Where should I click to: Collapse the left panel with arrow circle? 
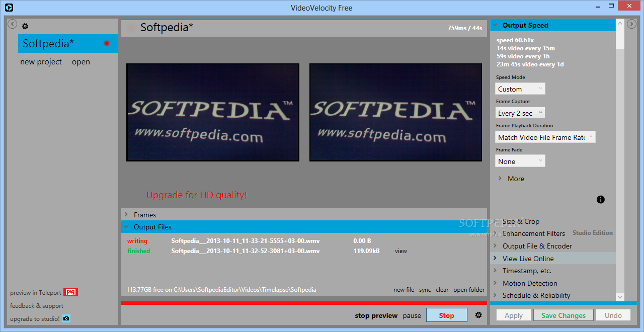click(13, 24)
